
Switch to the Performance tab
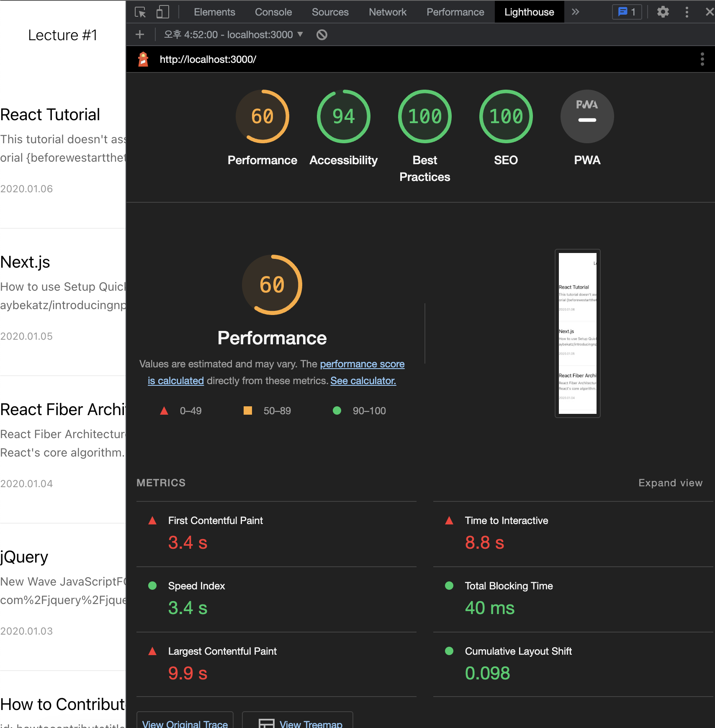(x=455, y=12)
